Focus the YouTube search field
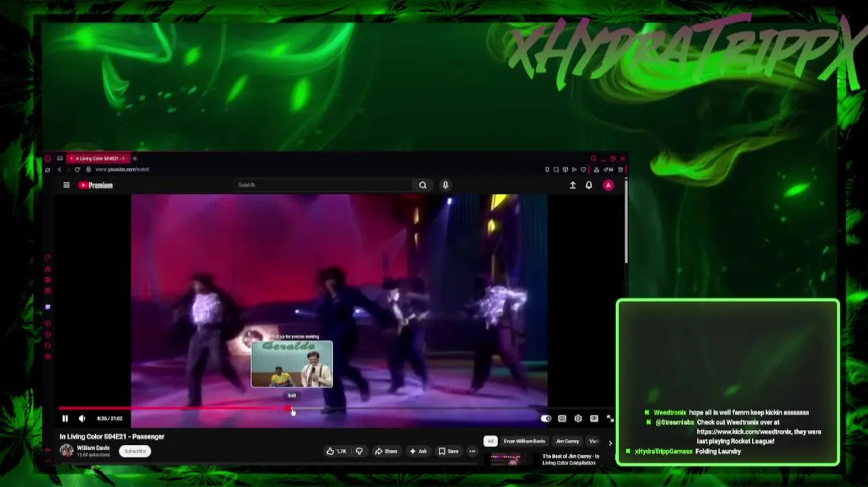868x487 pixels. pos(322,185)
